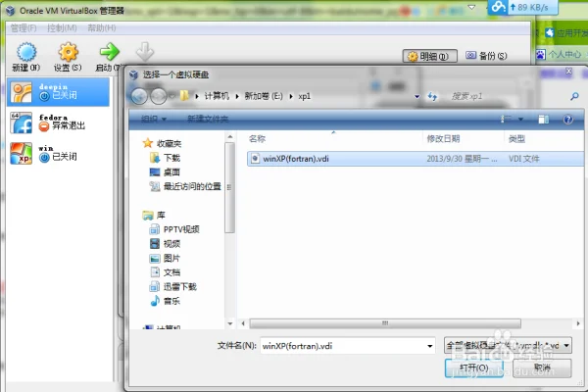The height and width of the screenshot is (392, 588).
Task: Select winXP(fortran).vdi file
Action: point(416,159)
